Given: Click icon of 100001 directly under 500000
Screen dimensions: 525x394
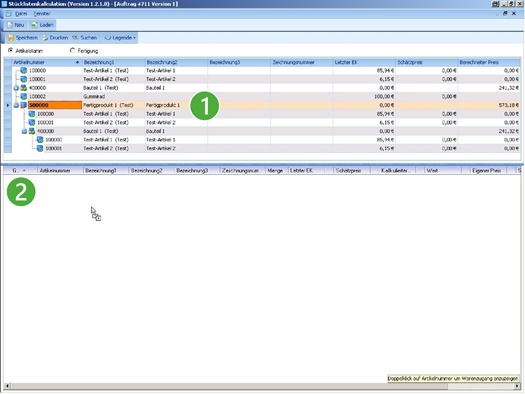Looking at the screenshot, I should click(32, 123).
